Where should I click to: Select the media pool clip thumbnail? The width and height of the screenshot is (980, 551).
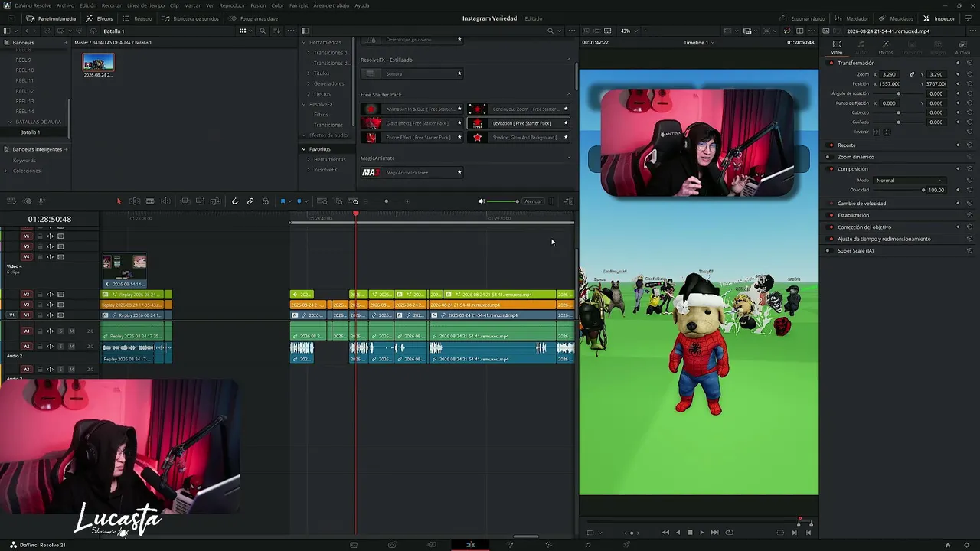98,63
